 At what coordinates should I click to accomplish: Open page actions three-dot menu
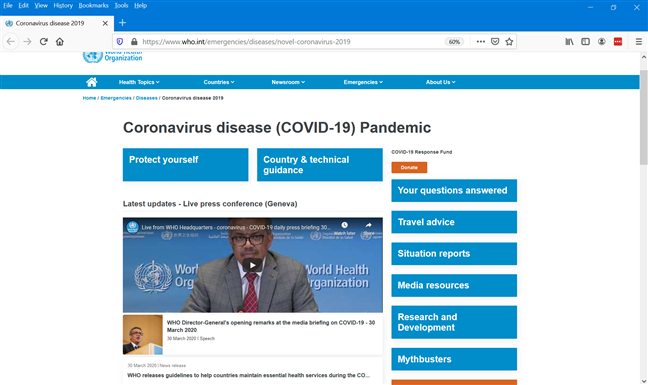(x=481, y=42)
